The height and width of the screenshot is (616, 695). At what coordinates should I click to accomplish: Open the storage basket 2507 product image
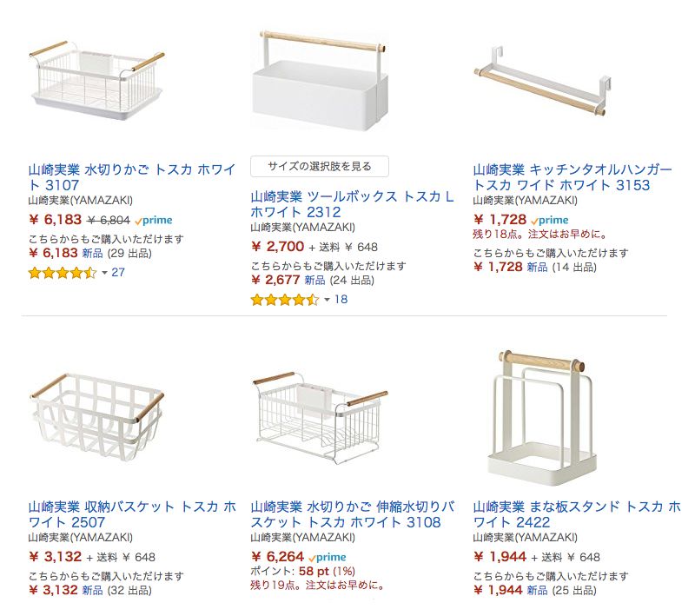tap(96, 416)
